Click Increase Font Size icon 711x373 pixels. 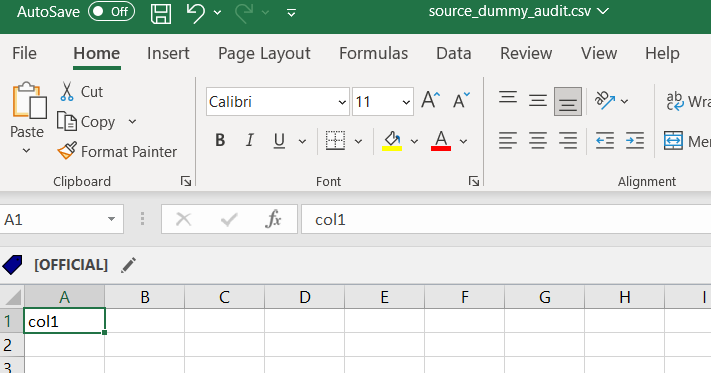click(430, 101)
